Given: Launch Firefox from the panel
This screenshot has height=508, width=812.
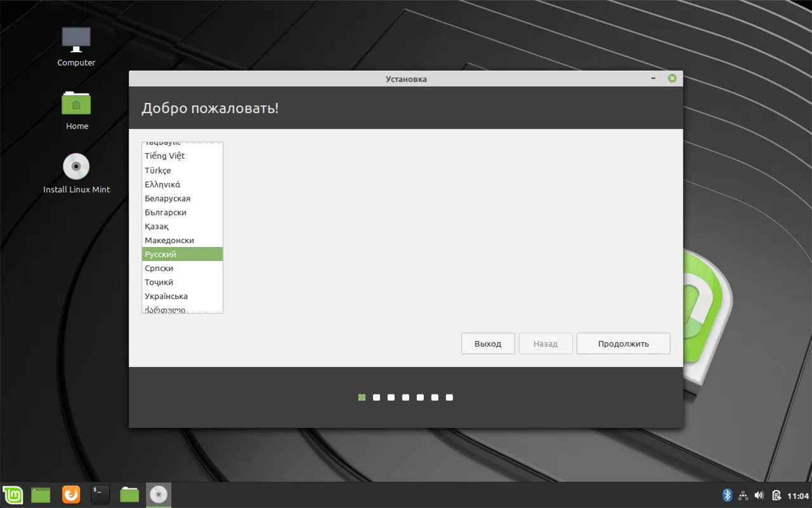Looking at the screenshot, I should [71, 494].
